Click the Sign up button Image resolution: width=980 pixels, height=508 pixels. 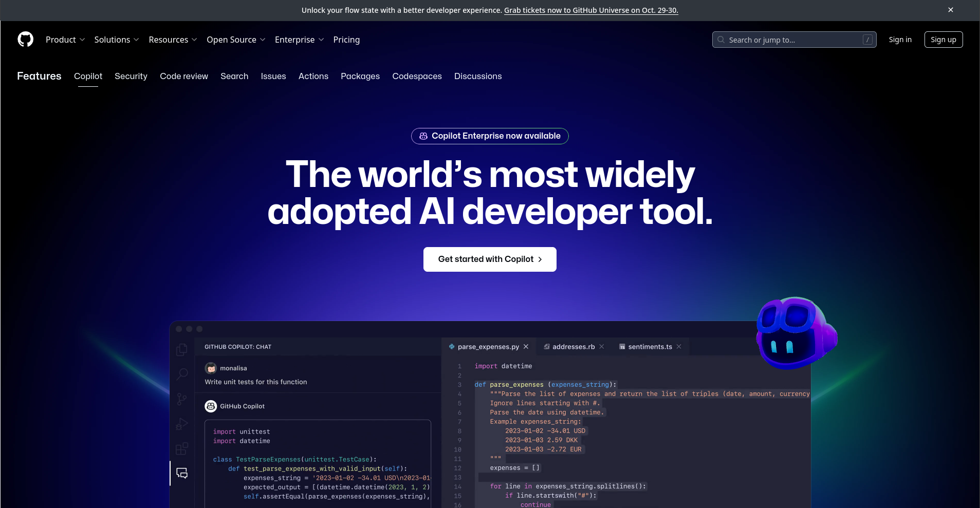[944, 40]
